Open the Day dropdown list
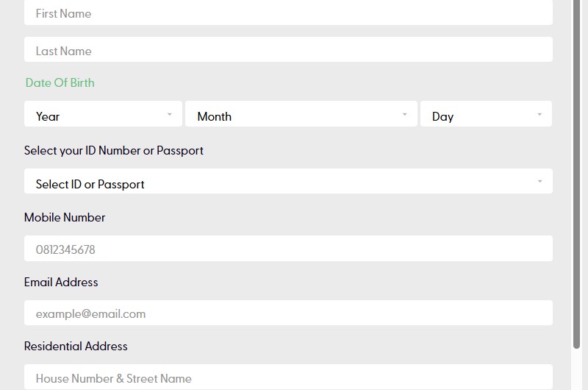Image resolution: width=588 pixels, height=390 pixels. [486, 114]
